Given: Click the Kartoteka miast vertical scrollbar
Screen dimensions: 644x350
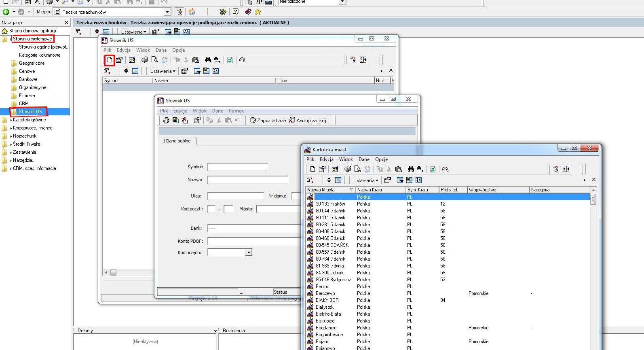Looking at the screenshot, I should pos(593,271).
